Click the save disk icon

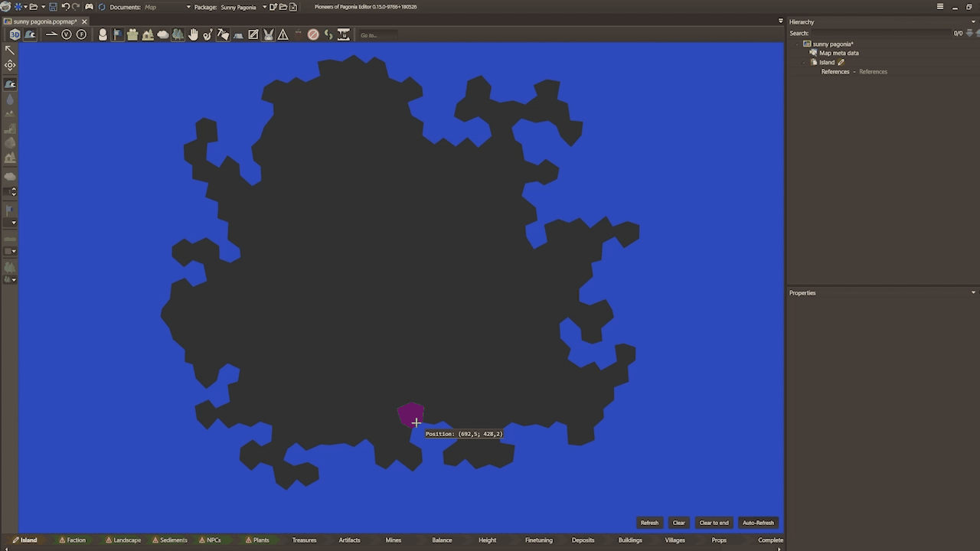pos(53,7)
